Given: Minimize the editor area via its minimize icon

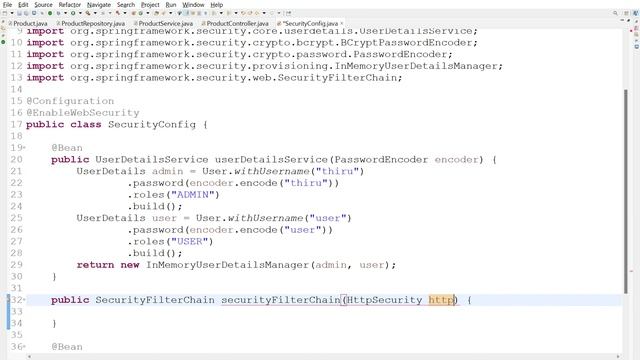Looking at the screenshot, I should [622, 20].
